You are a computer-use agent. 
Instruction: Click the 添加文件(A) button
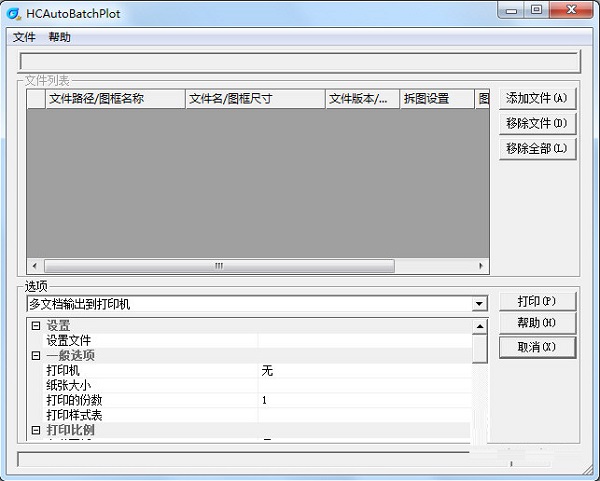click(537, 98)
